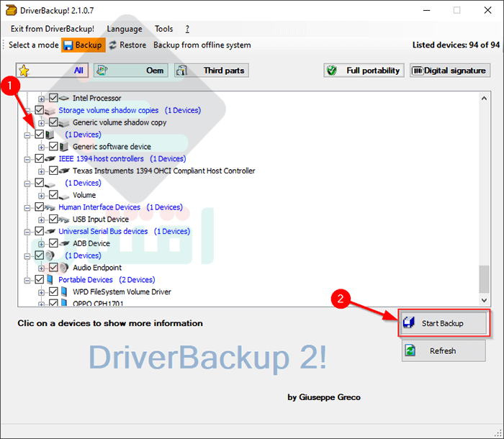
Task: Expand the Generic volume shadow copy node
Action: click(x=41, y=123)
